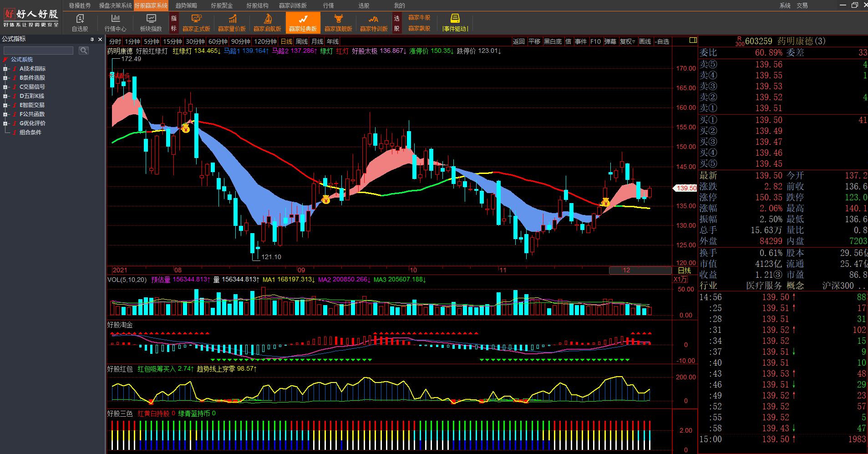Select the 赢家正式版 indicator icon
This screenshot has height=454, width=868.
pos(196,23)
